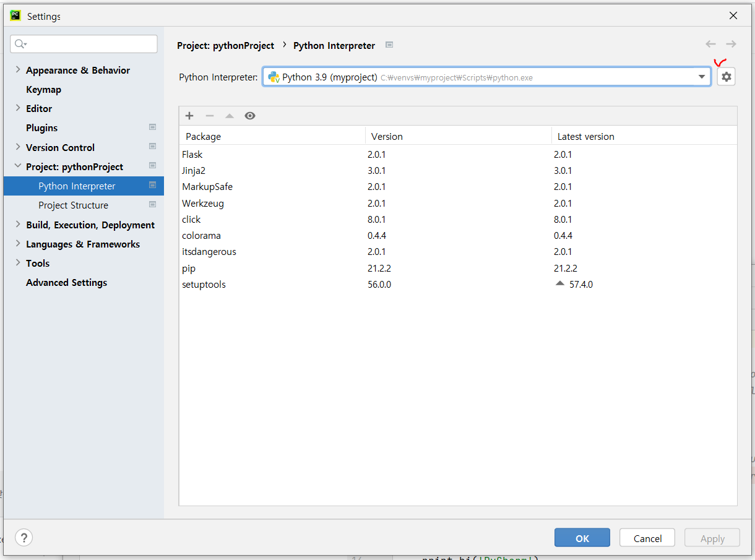Image resolution: width=755 pixels, height=560 pixels.
Task: Open Advanced Settings
Action: coord(66,283)
